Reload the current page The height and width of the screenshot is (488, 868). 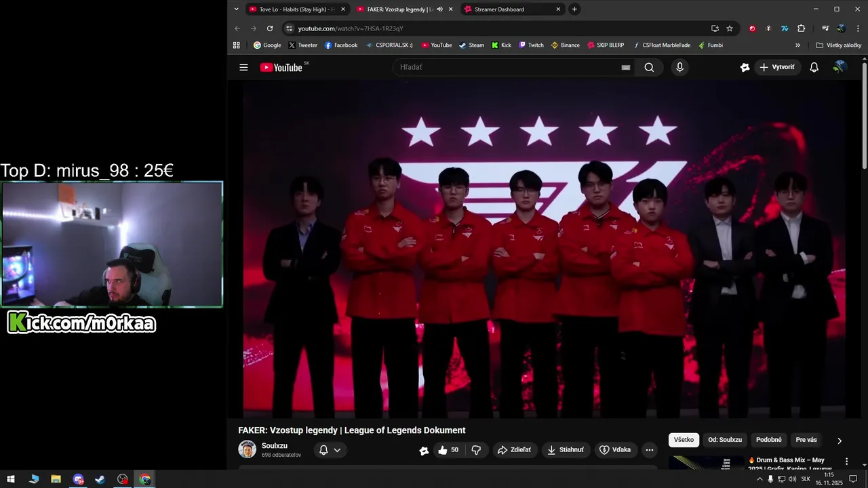[270, 28]
